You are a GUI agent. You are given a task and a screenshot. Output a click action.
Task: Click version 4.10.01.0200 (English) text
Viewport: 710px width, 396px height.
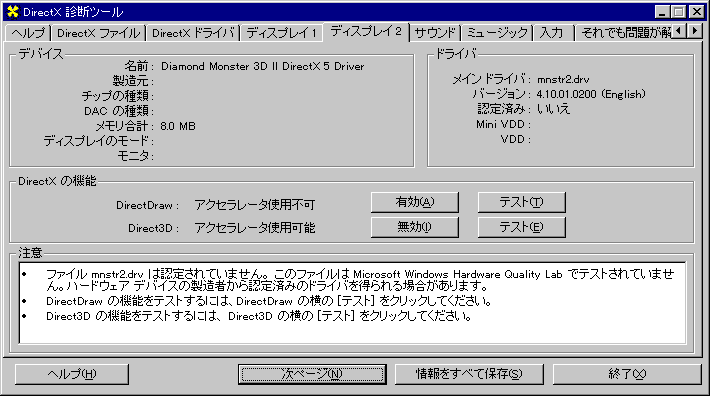(591, 94)
